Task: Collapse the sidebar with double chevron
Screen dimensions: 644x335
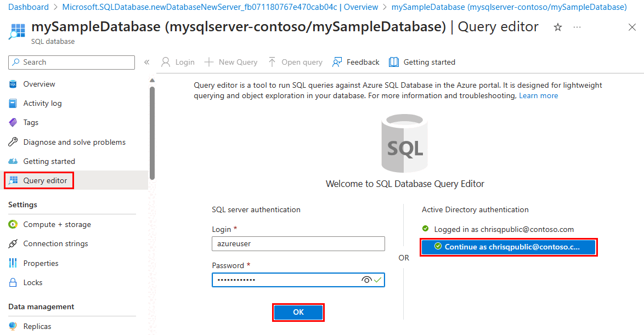Action: (x=146, y=63)
